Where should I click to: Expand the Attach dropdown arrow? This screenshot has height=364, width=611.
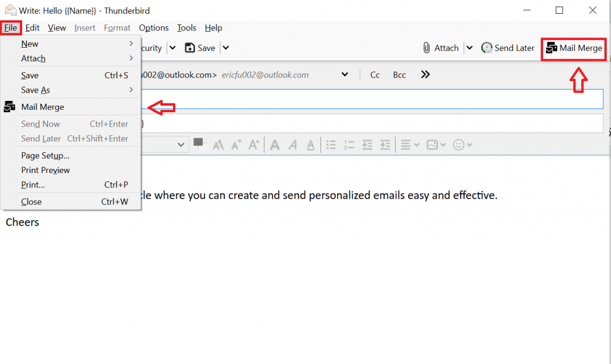point(471,48)
